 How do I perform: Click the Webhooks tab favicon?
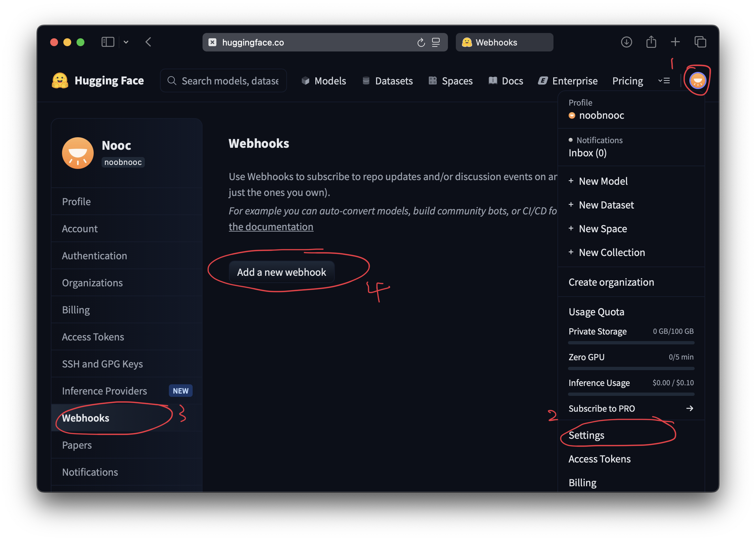pos(467,42)
